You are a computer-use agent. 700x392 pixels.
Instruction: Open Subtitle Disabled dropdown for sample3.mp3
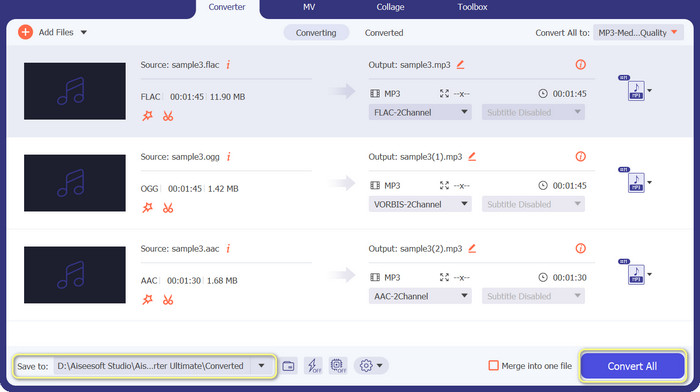[533, 112]
